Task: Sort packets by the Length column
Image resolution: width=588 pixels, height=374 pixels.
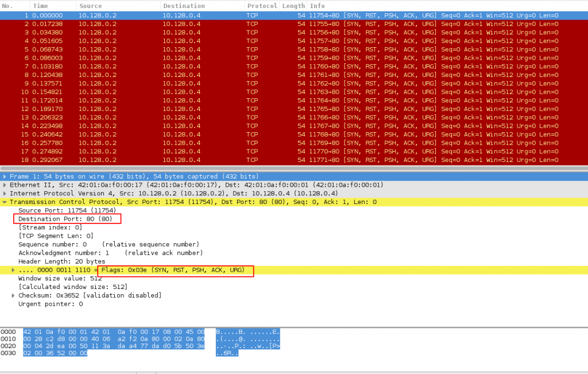Action: 293,6
